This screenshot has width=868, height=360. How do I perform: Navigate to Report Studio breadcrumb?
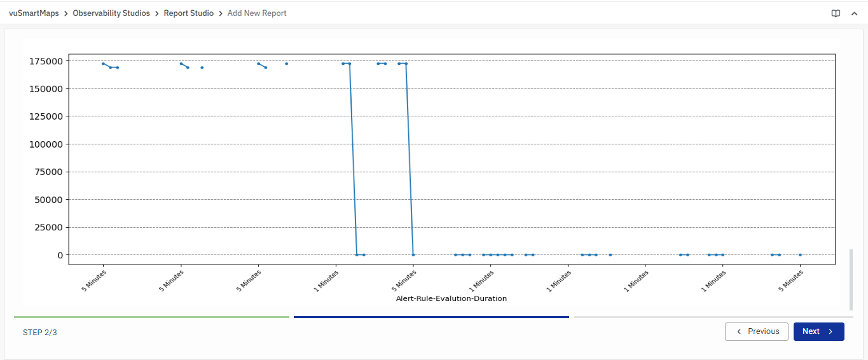point(188,13)
